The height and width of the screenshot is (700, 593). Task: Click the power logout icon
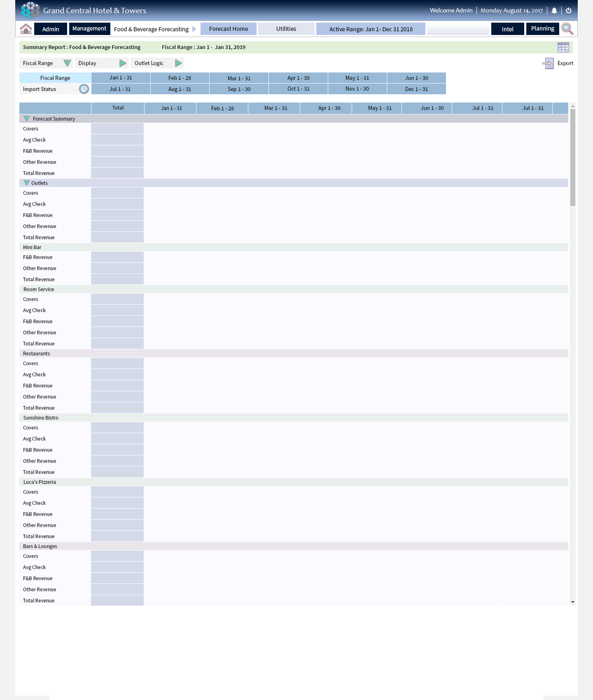(x=569, y=11)
